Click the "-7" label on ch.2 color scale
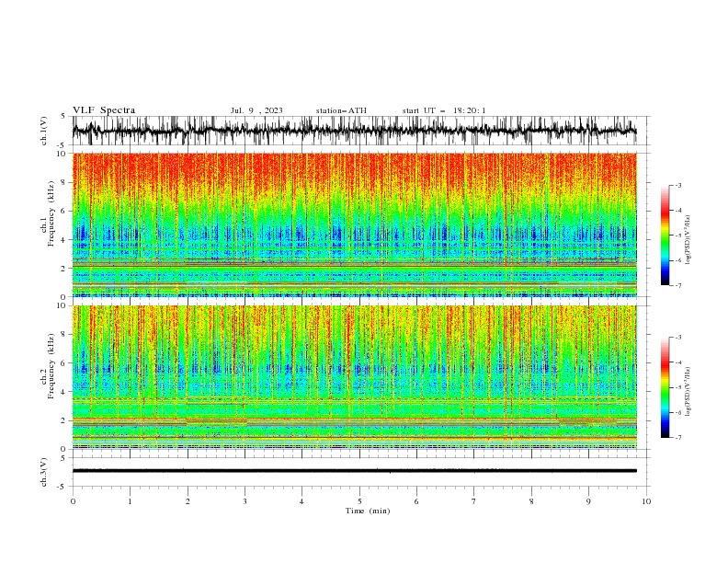Image resolution: width=728 pixels, height=563 pixels. (678, 438)
